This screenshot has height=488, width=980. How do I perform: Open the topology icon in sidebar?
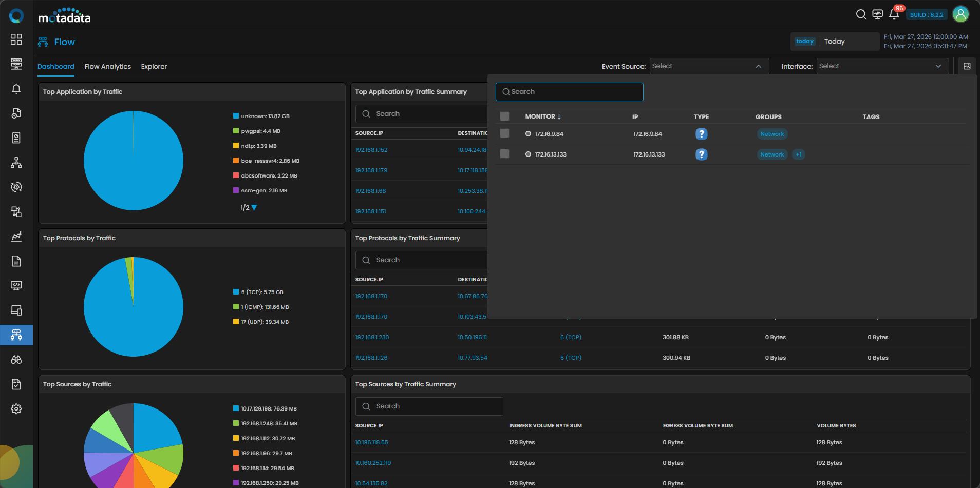point(16,163)
